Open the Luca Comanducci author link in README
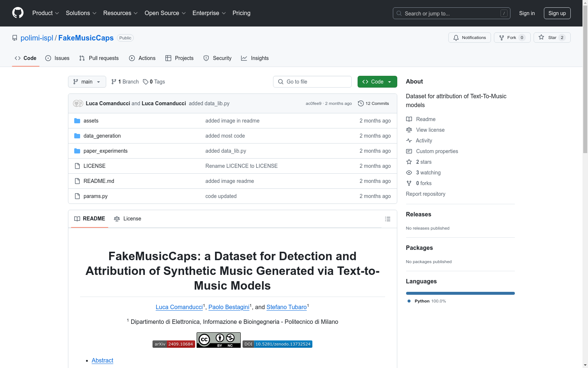588x368 pixels. click(x=179, y=307)
